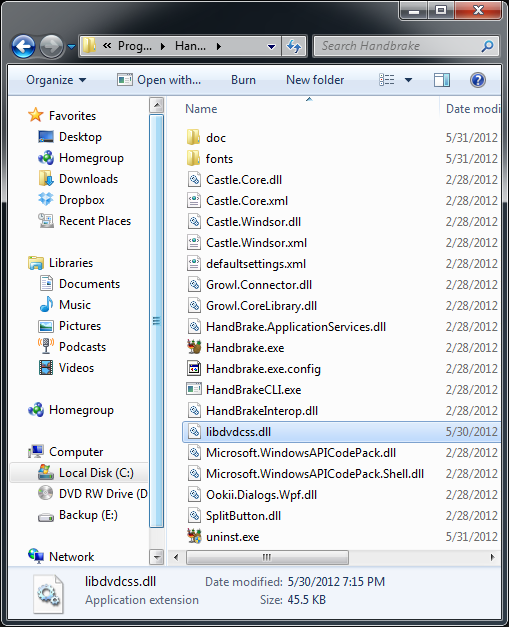Select Castle.Windsor.xml
This screenshot has height=627, width=509.
[x=256, y=243]
